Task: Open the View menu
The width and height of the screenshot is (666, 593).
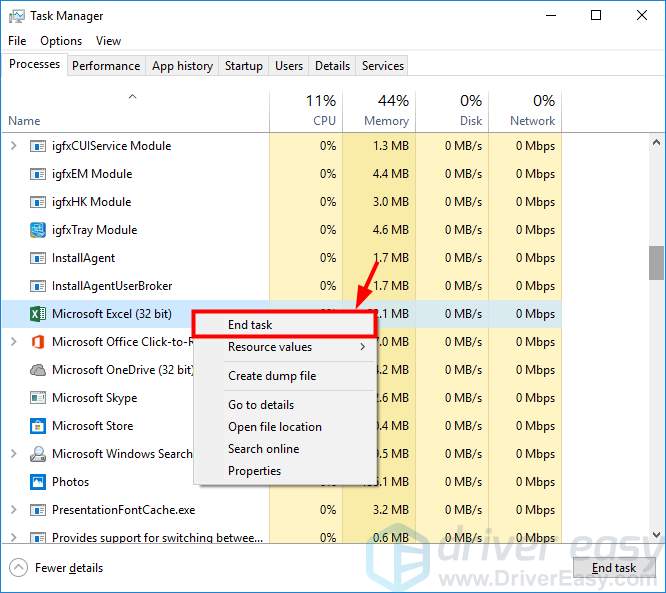Action: 108,41
